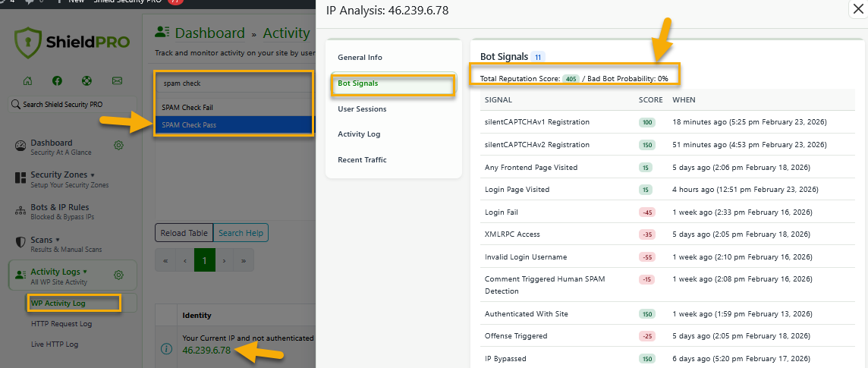868x368 pixels.
Task: Click the Security Zones grid icon
Action: 20,178
